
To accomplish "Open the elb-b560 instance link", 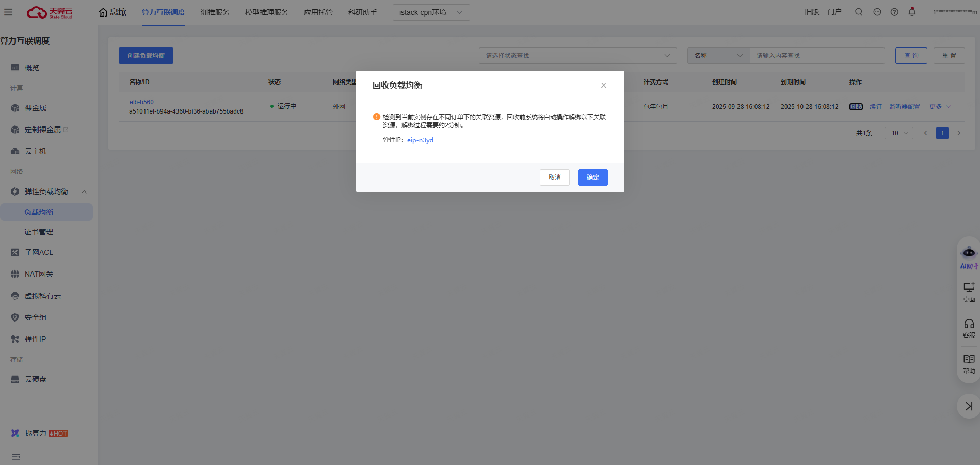I will (x=141, y=102).
